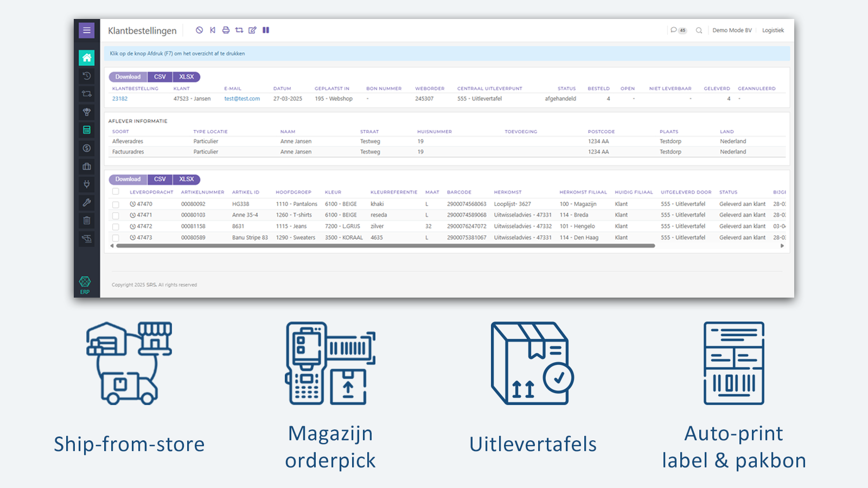Open the helicopter sidebar icon
868x488 pixels.
coord(86,239)
